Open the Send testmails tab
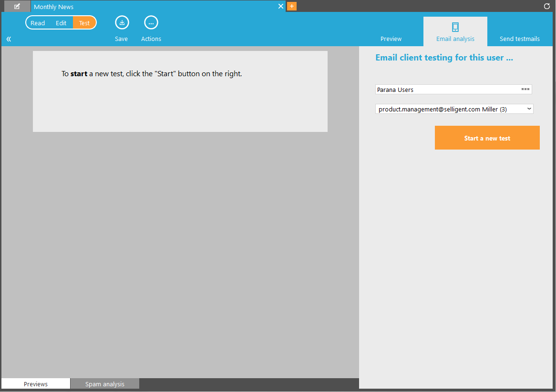Viewport: 556px width, 392px height. tap(520, 39)
